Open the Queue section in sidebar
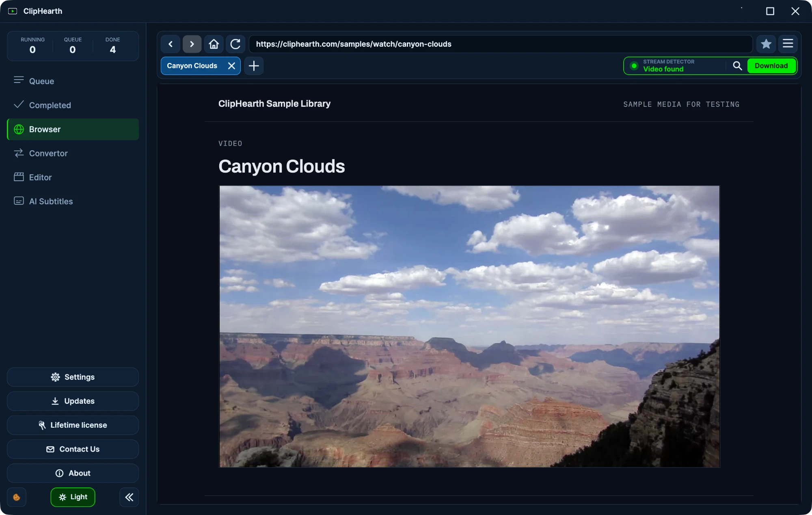Image resolution: width=812 pixels, height=515 pixels. (x=73, y=81)
